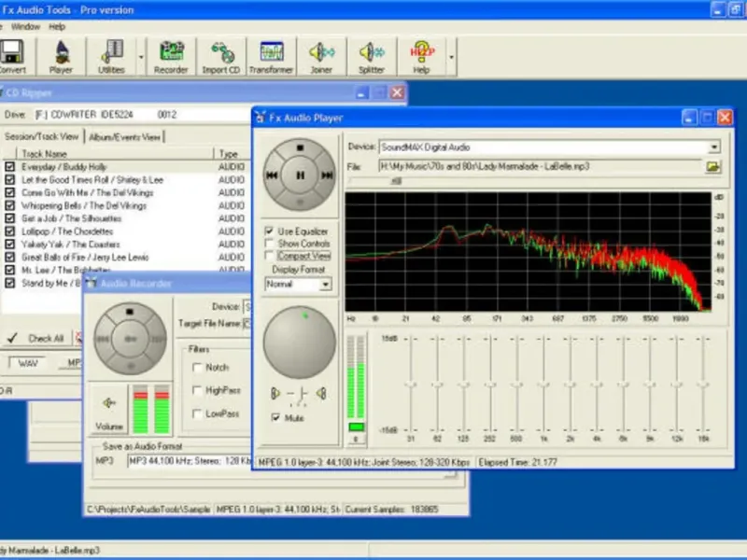The image size is (747, 560).
Task: Adjust the 1k equalizer slider
Action: (x=543, y=384)
